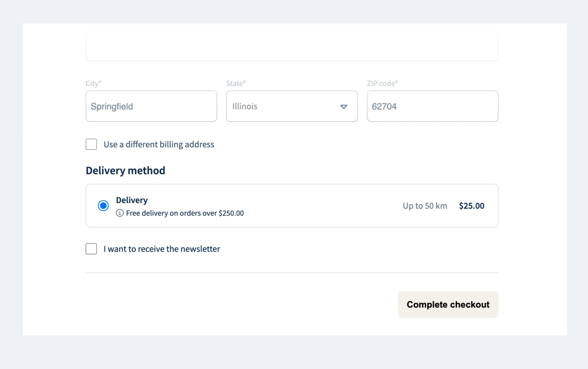The width and height of the screenshot is (588, 369).
Task: Click the "Up to 50 km" label
Action: click(x=425, y=206)
